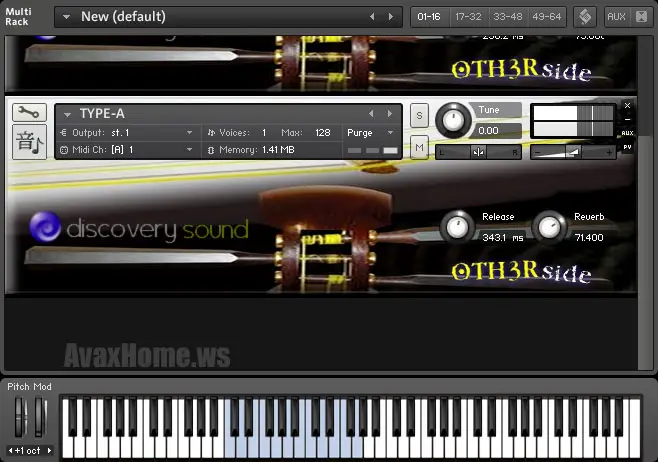Click the KSP script diamond icon
658x462 pixels.
pyautogui.click(x=585, y=17)
